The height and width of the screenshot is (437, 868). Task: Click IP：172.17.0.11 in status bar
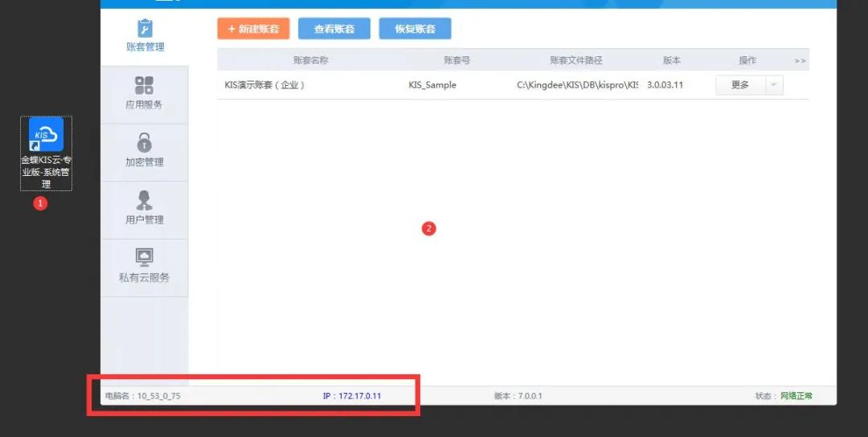(x=352, y=396)
